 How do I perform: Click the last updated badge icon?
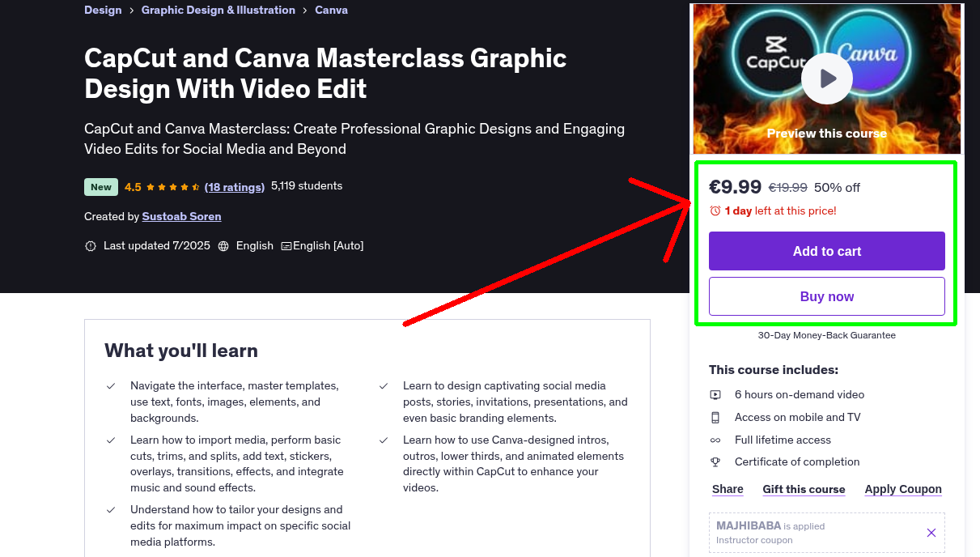91,246
